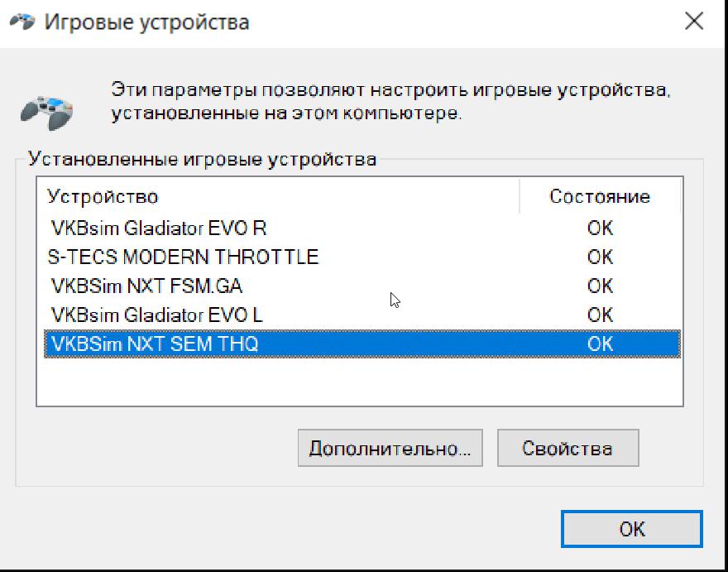
Task: Click OK status of NXT FSM.GA row
Action: [x=600, y=286]
